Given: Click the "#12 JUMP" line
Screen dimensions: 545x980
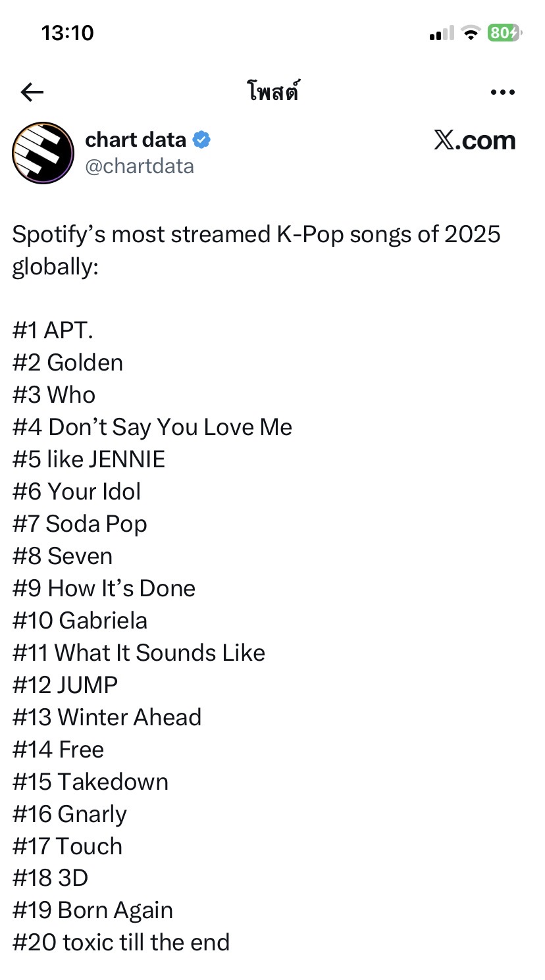Looking at the screenshot, I should coord(65,685).
